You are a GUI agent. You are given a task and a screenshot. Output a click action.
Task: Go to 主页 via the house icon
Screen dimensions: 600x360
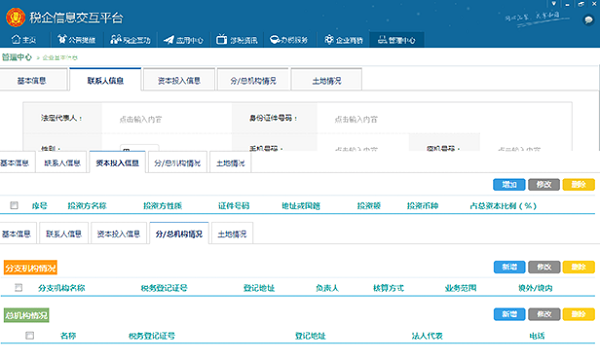(x=24, y=40)
